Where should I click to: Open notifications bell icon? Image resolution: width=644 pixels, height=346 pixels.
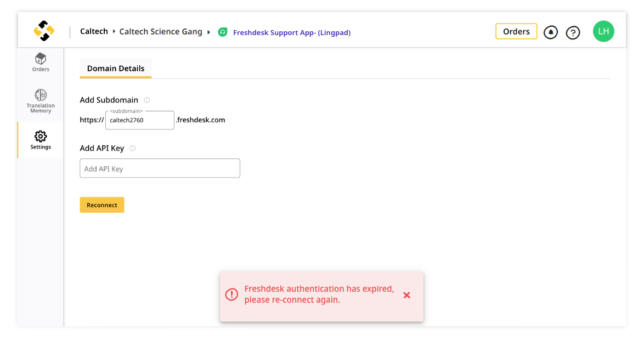pyautogui.click(x=550, y=32)
